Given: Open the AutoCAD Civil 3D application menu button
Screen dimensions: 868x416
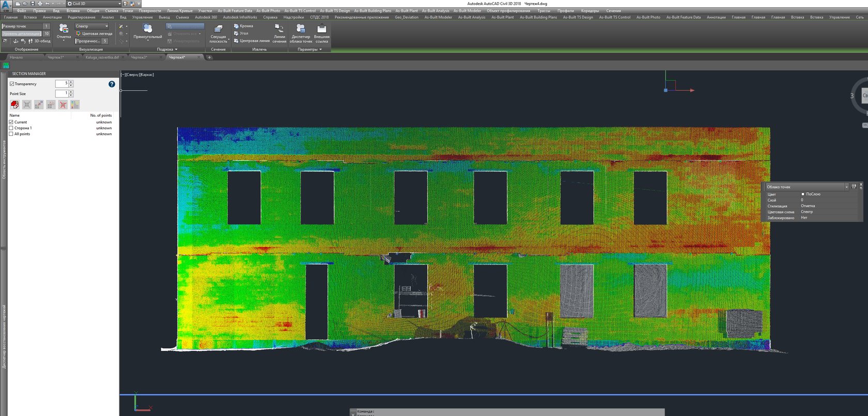Looking at the screenshot, I should coord(6,5).
